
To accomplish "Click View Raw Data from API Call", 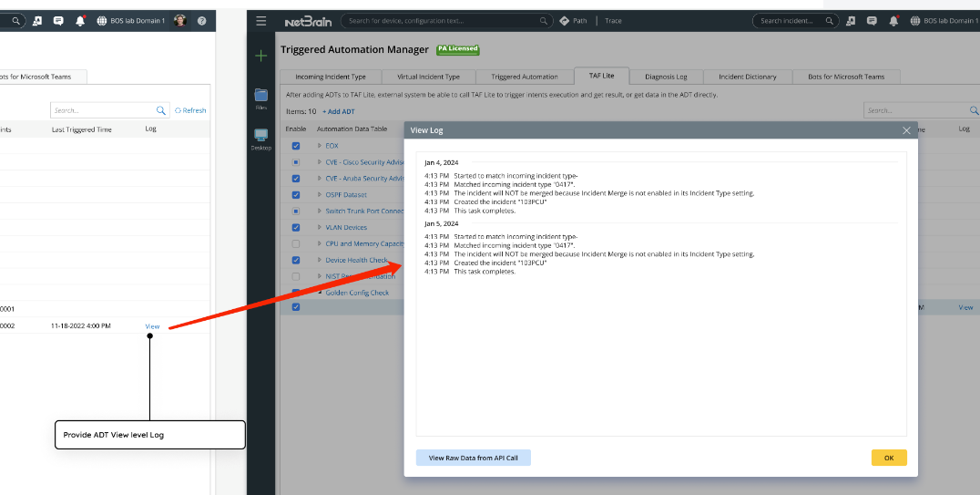I will [473, 458].
